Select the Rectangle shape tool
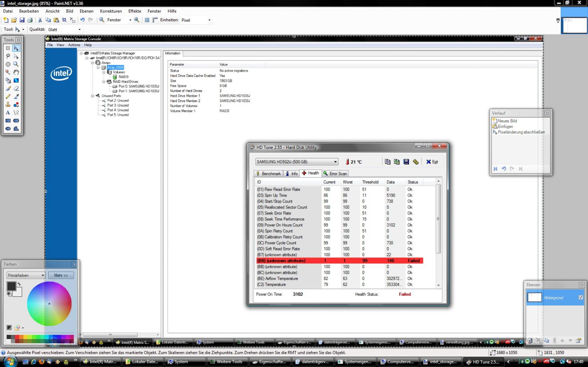This screenshot has width=588, height=367. (8, 121)
